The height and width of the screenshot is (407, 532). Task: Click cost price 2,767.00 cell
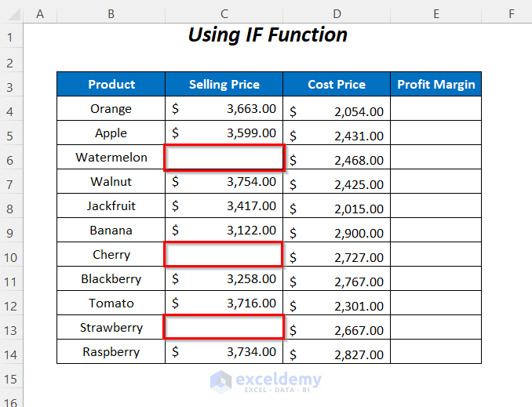pos(337,279)
